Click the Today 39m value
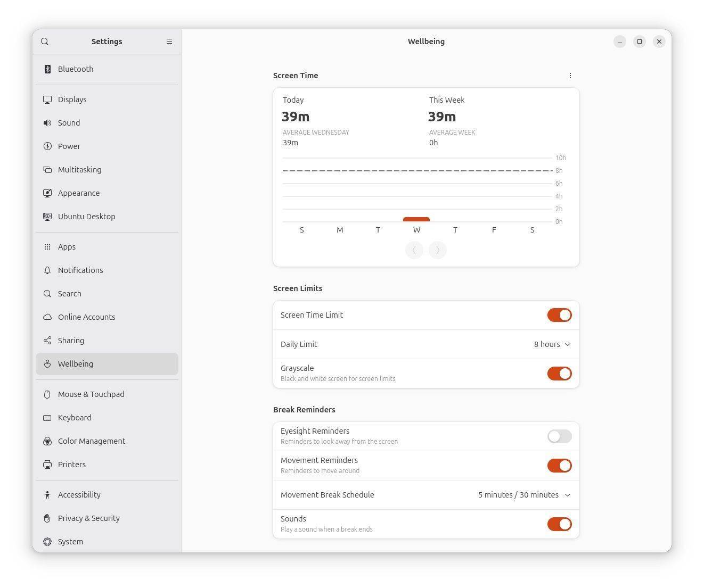This screenshot has height=588, width=704. (296, 117)
